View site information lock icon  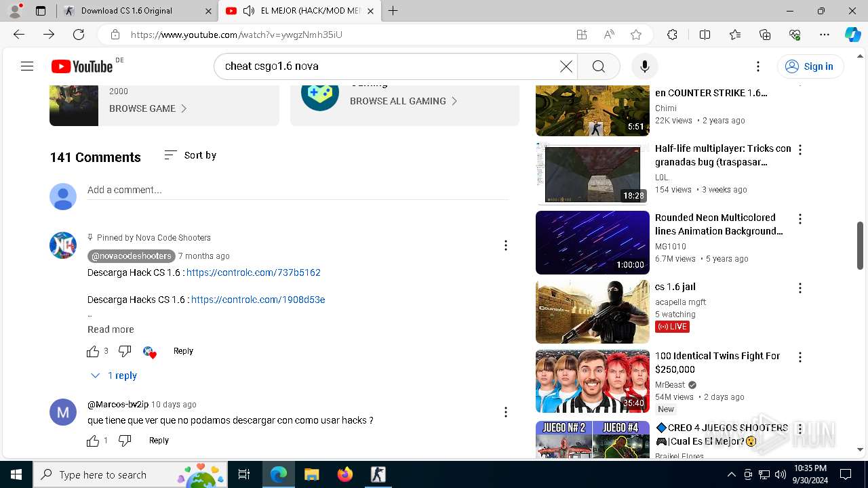tap(115, 35)
